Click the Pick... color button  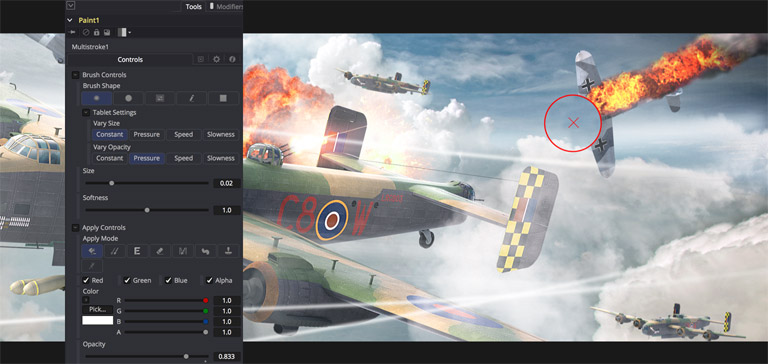click(97, 310)
